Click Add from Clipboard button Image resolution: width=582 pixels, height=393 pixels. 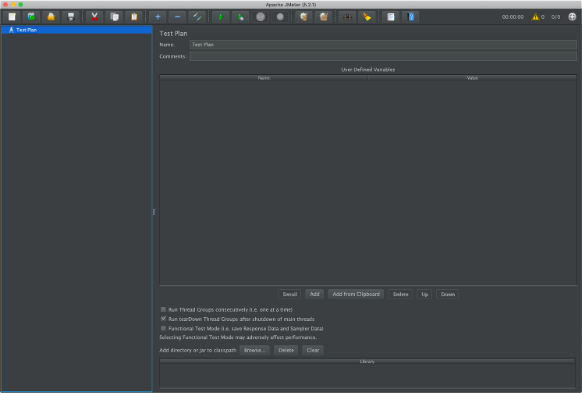[356, 294]
